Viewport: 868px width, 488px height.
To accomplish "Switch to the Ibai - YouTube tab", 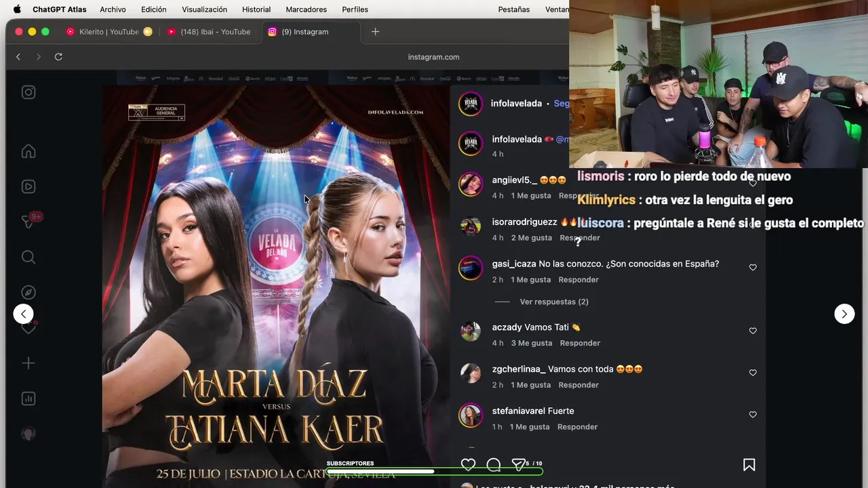I will [209, 32].
